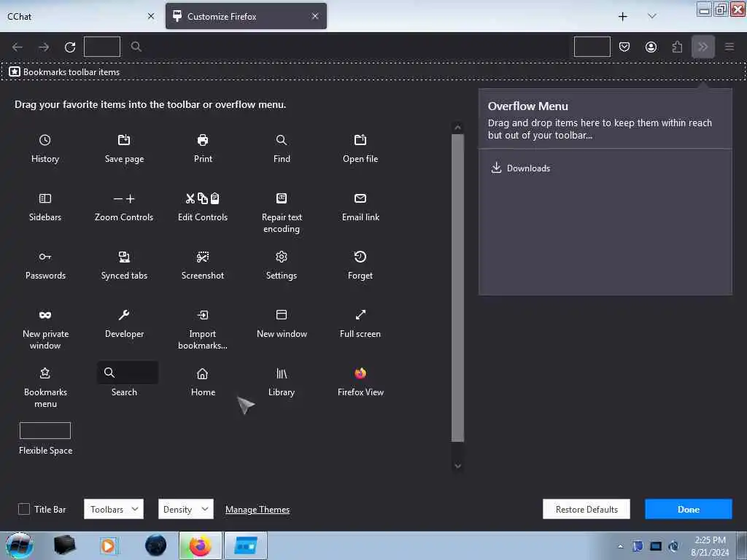Open the Toolbars dropdown

click(113, 509)
